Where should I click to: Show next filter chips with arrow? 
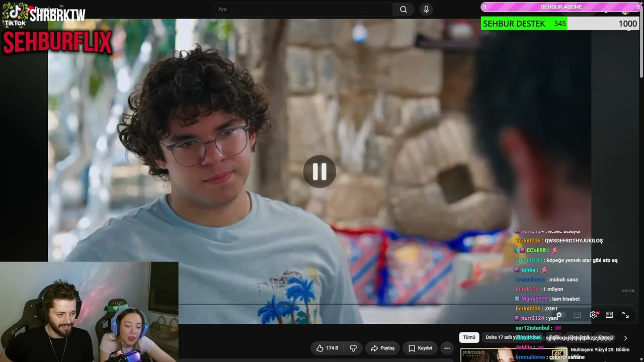tap(625, 338)
